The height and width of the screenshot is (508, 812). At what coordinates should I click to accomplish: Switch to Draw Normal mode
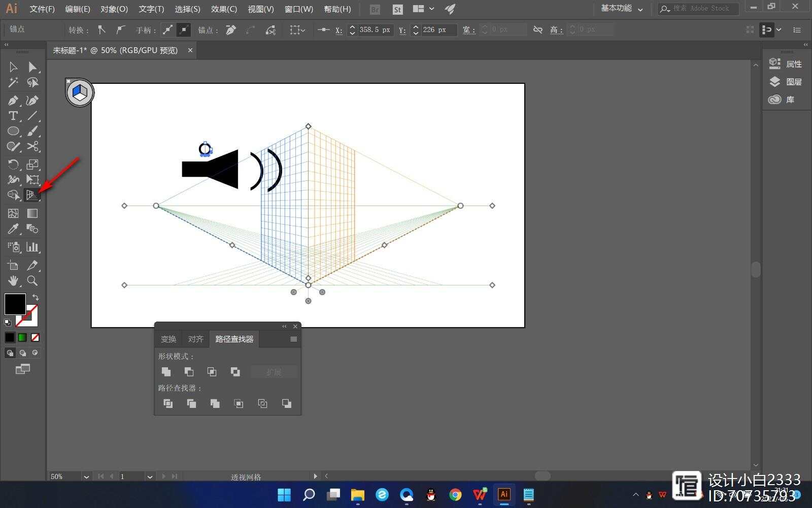10,353
